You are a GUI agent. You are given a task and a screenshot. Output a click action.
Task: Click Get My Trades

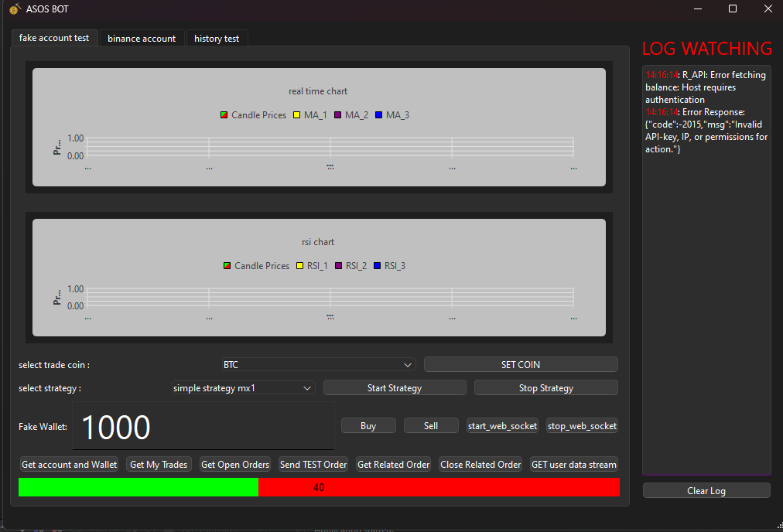click(x=159, y=465)
